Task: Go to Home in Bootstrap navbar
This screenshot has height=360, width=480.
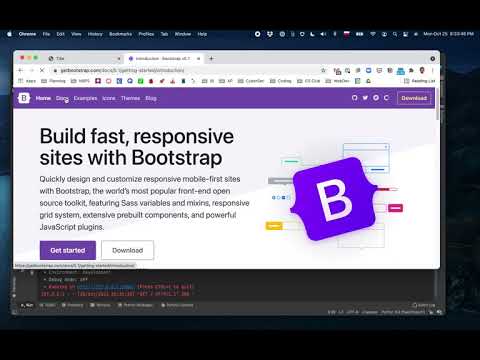Action: (x=43, y=98)
